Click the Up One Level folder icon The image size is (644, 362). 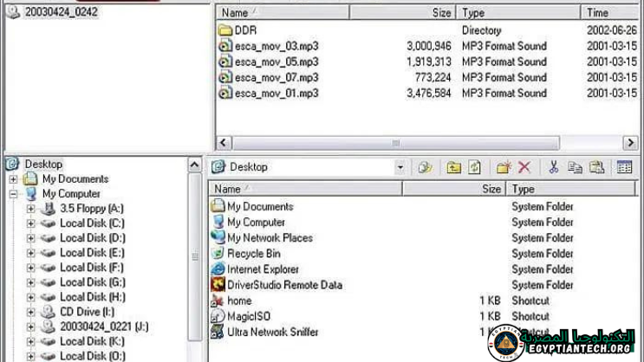click(453, 167)
